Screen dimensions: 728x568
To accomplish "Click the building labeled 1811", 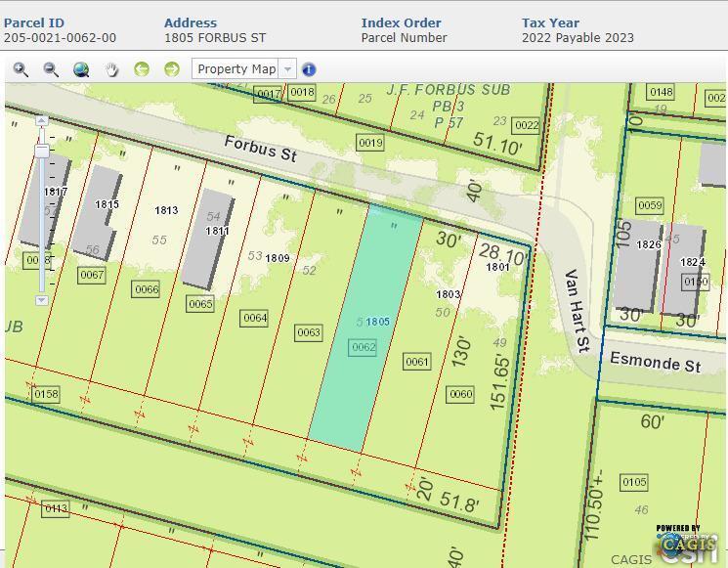I will pos(208,240).
